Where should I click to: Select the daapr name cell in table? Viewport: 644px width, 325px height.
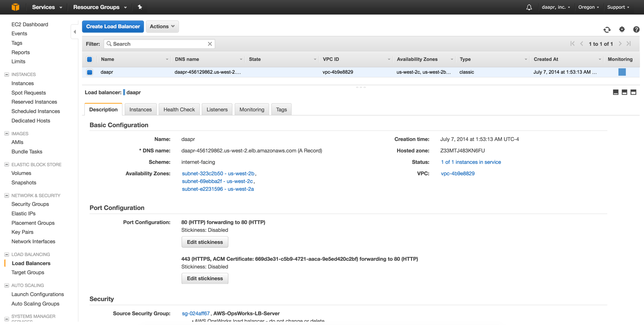click(x=107, y=72)
